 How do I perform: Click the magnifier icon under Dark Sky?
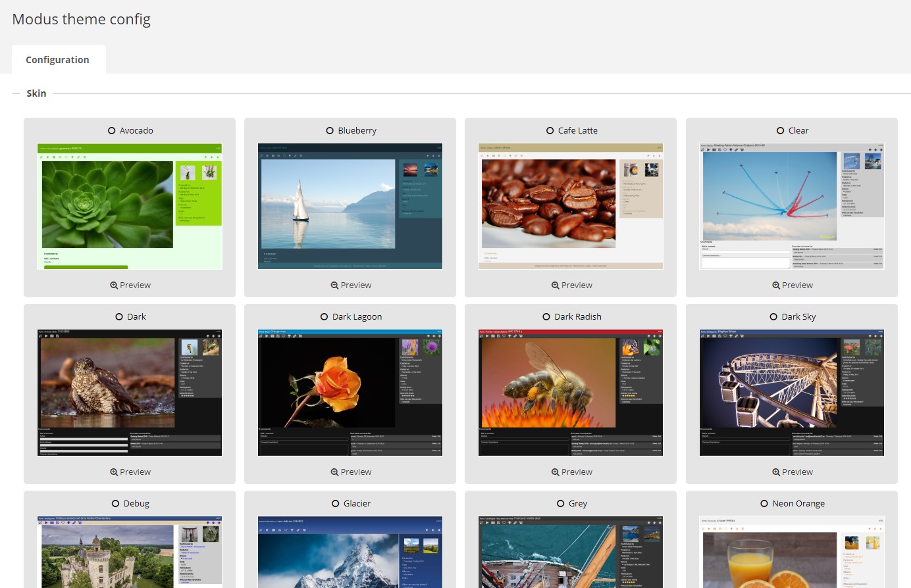(x=776, y=472)
